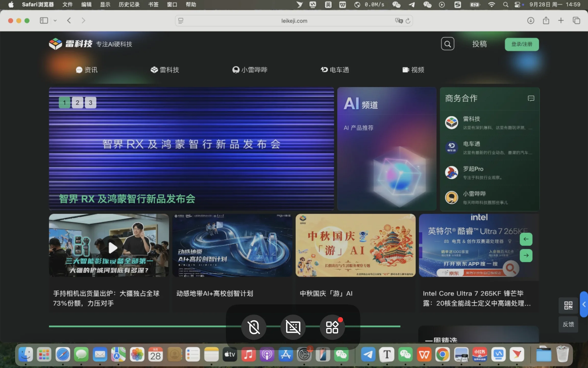Open the 显示 menu

(x=105, y=5)
